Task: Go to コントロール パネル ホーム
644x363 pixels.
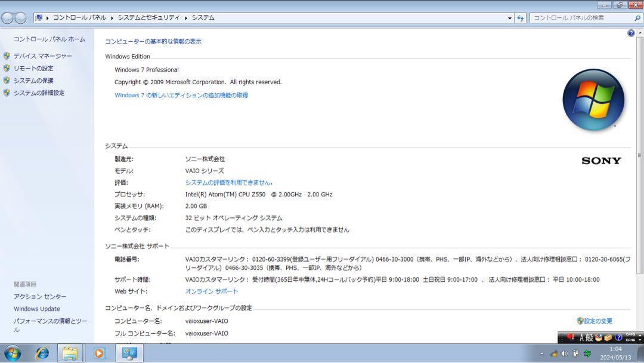Action: (49, 39)
